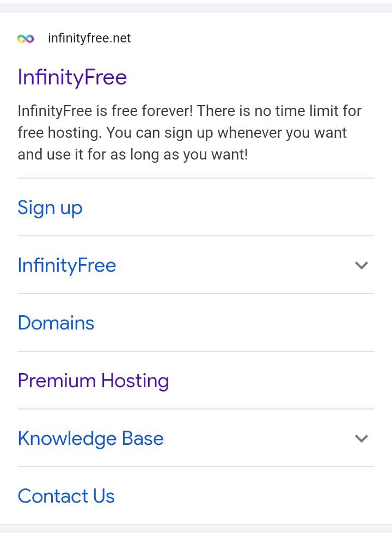This screenshot has width=392, height=538.
Task: Expand the InfinityFree sitelink chevron
Action: (362, 265)
